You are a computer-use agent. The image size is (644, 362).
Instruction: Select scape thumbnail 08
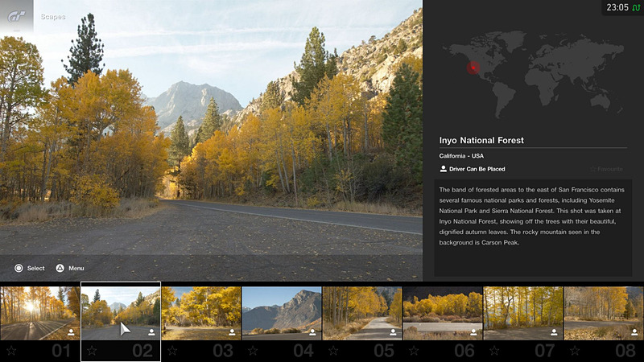604,313
